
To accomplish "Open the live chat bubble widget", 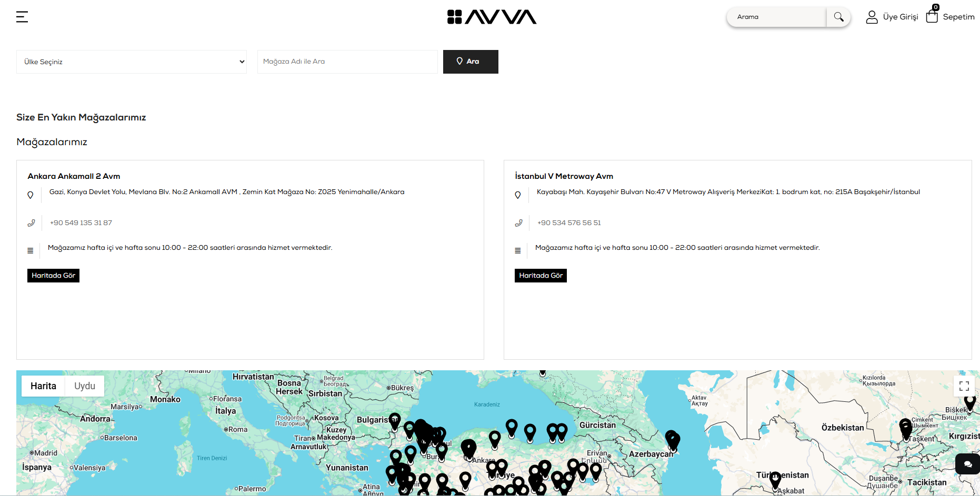I will pos(968,464).
